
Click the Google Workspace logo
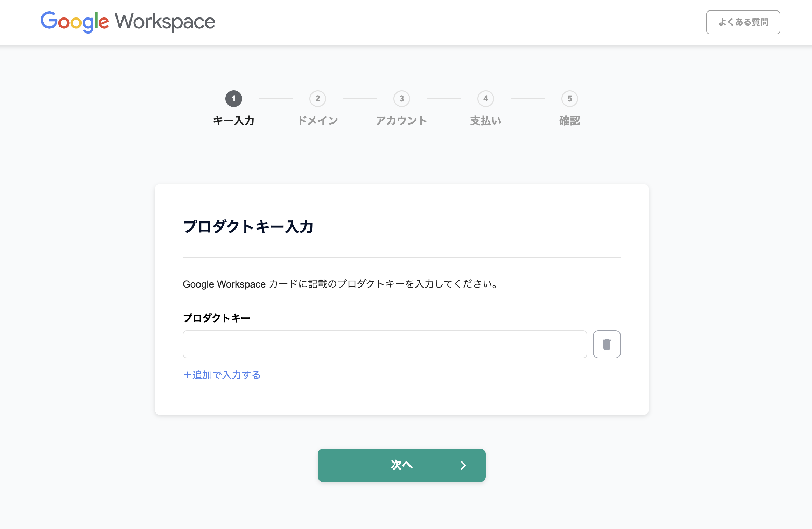point(128,22)
